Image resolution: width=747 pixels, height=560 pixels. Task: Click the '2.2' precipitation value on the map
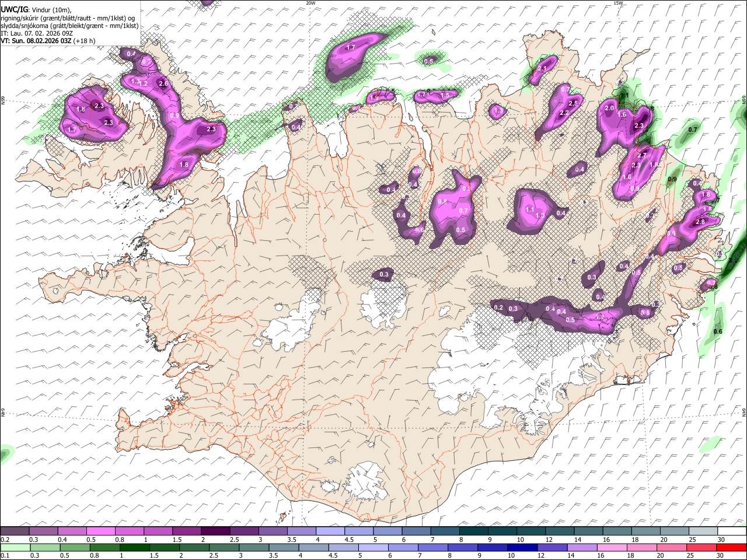coord(564,113)
